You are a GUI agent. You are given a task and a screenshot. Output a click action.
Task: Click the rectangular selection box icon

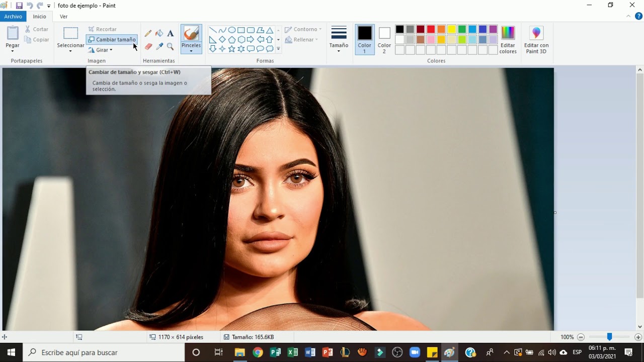70,33
